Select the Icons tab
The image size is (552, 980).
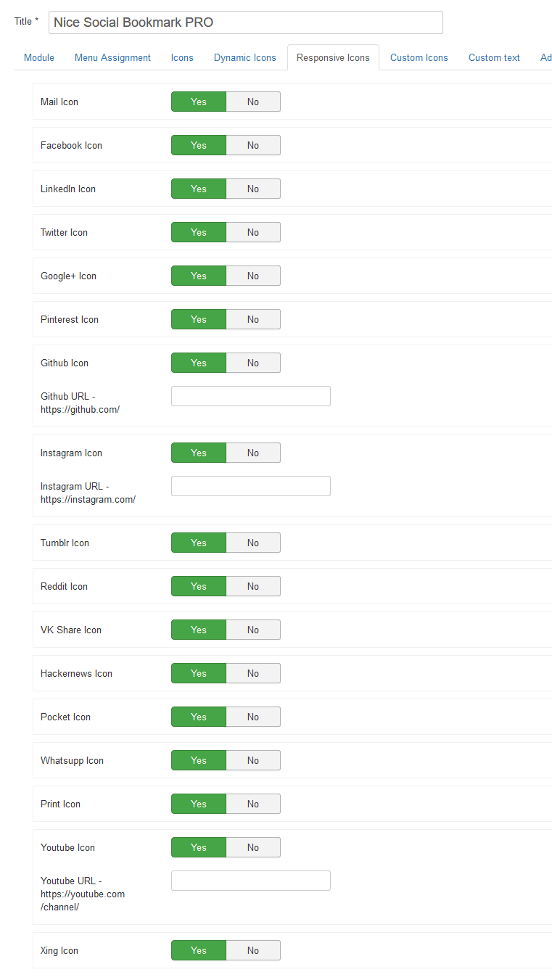point(182,57)
